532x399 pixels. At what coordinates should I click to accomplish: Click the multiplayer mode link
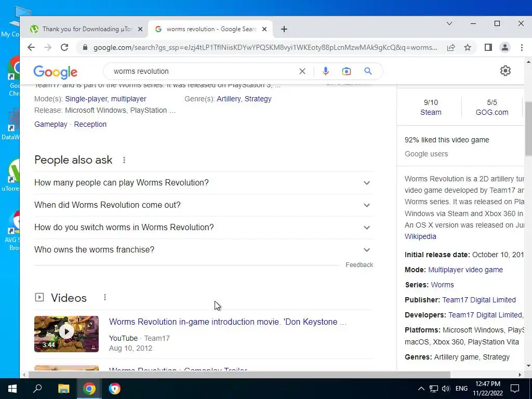click(129, 99)
